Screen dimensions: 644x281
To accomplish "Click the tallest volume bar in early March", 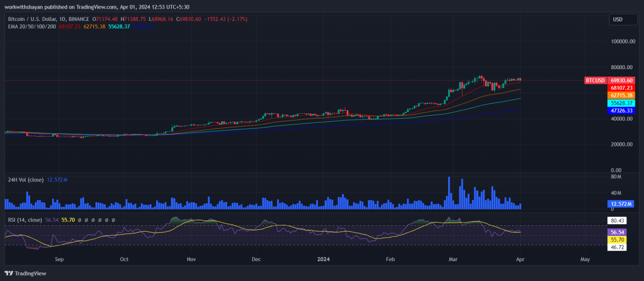I will 448,193.
